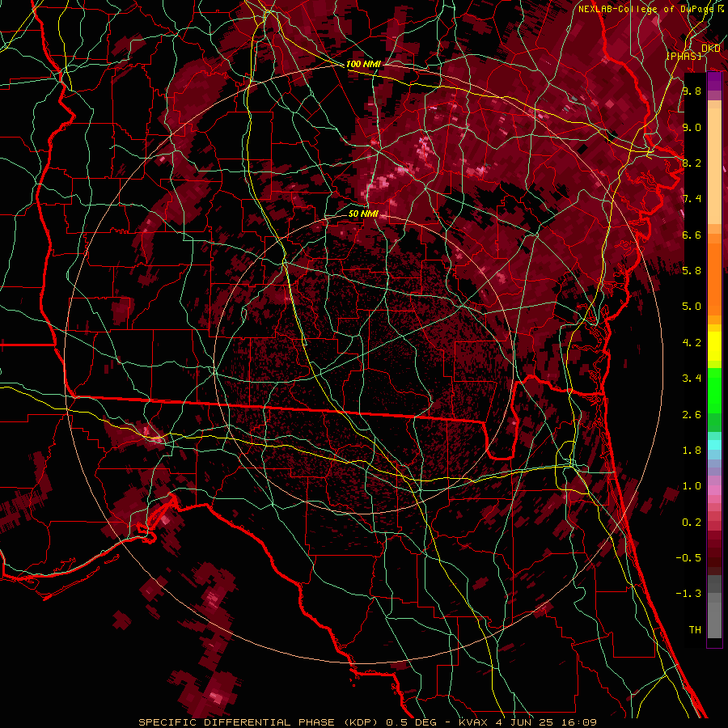Select the 3.4 value on the color scale

click(x=692, y=379)
